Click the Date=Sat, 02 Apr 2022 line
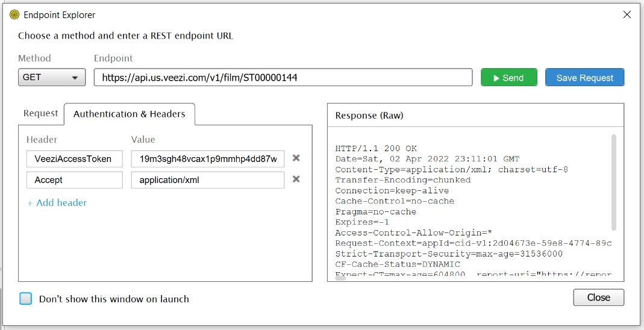This screenshot has height=330, width=644. click(427, 159)
